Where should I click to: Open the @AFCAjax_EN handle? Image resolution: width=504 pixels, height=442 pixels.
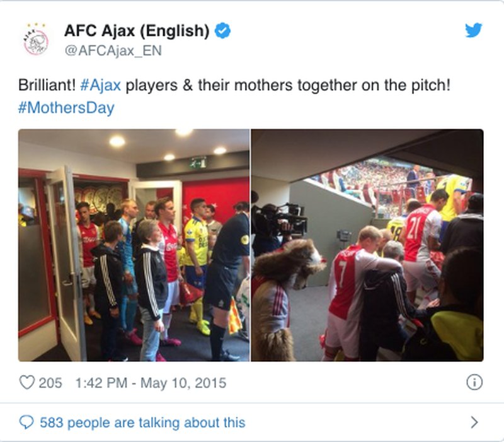tap(113, 51)
